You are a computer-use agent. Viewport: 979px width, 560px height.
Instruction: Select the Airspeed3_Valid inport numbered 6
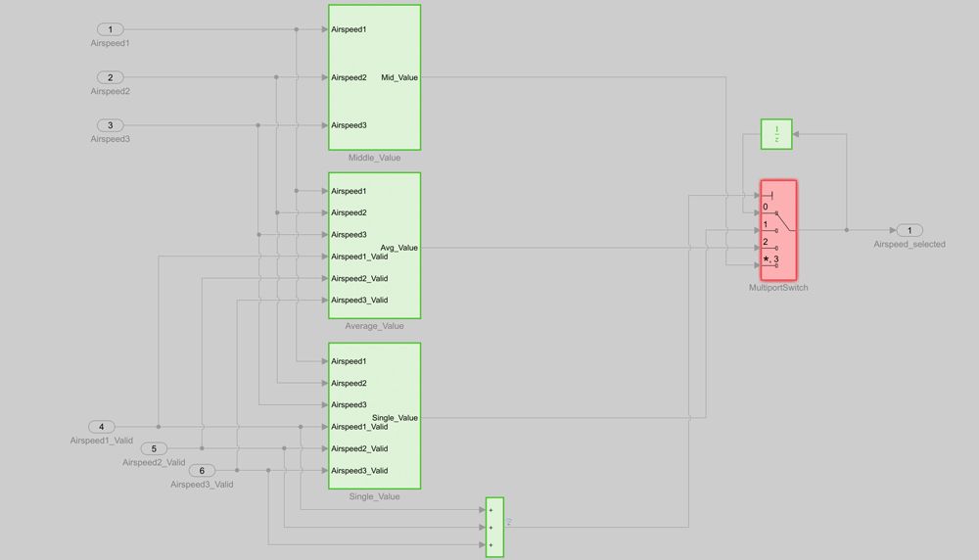[x=202, y=471]
